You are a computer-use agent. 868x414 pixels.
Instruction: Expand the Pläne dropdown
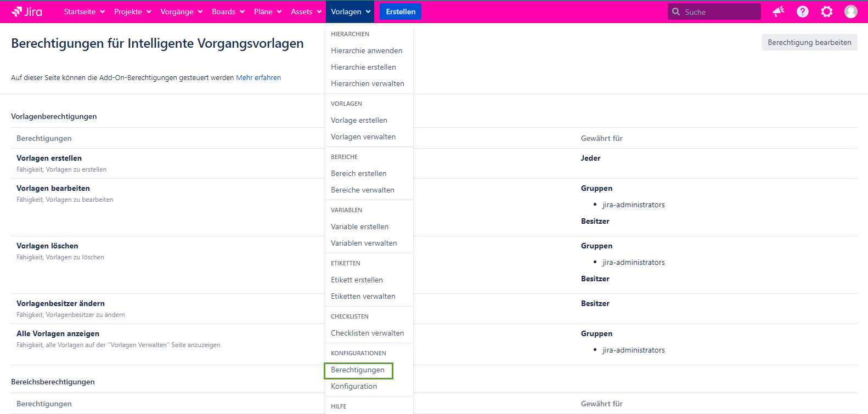(x=267, y=12)
